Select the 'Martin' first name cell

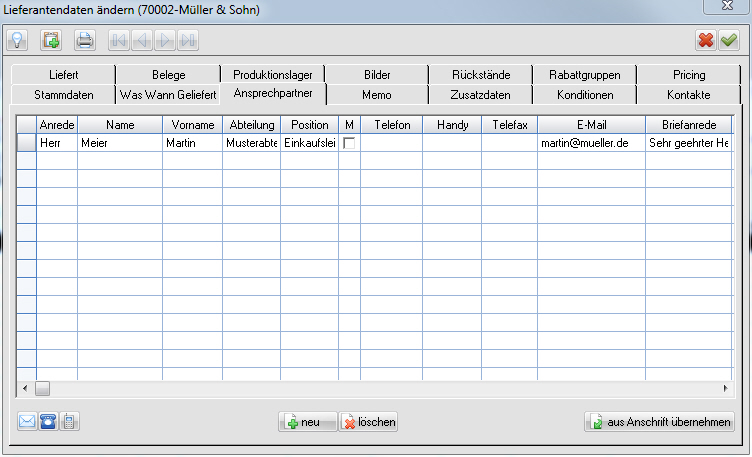[193, 143]
